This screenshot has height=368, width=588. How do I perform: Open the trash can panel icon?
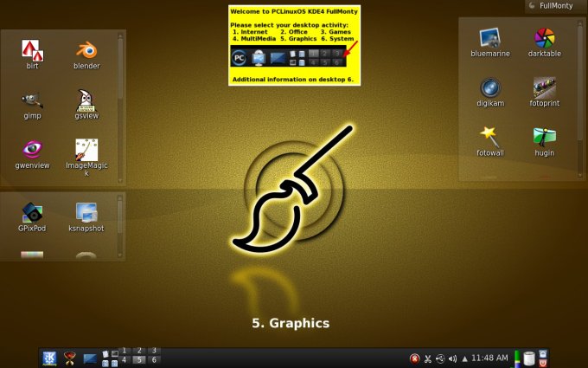point(528,358)
